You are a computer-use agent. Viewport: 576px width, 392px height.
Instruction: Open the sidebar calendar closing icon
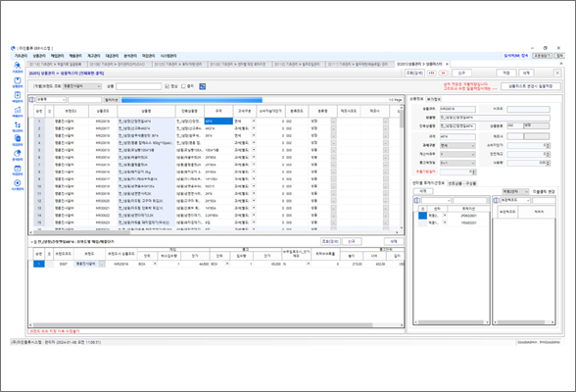(x=18, y=169)
